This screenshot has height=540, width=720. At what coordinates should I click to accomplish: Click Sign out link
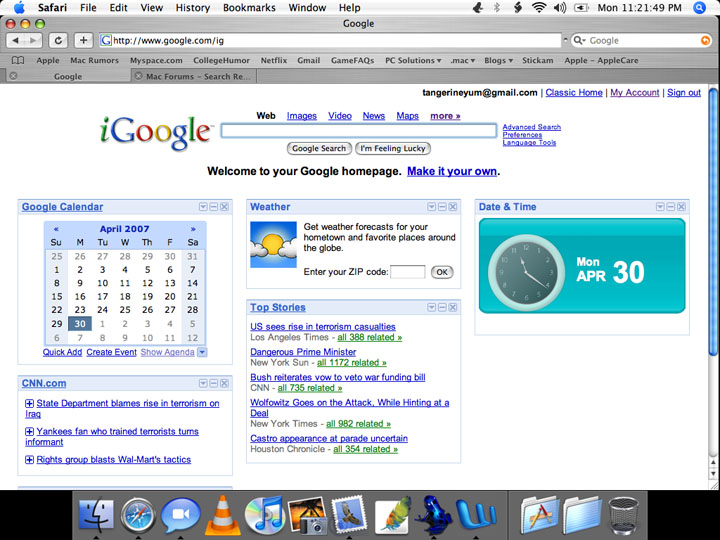684,92
